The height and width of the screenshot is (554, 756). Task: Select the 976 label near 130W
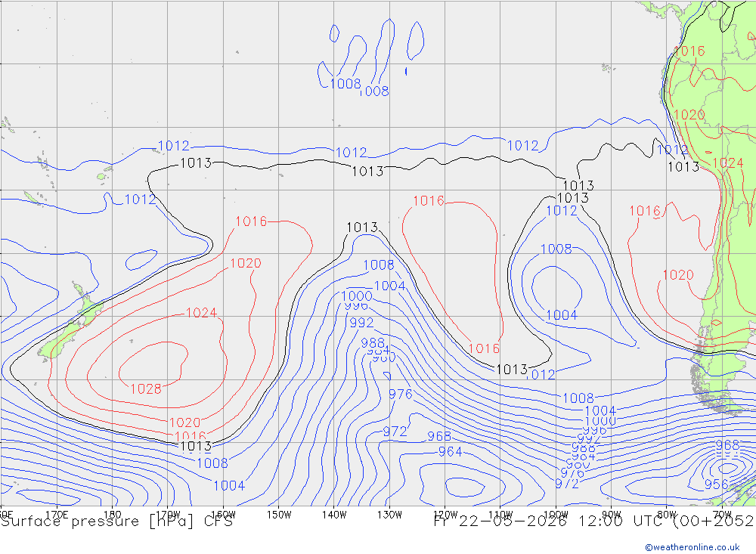tap(400, 394)
